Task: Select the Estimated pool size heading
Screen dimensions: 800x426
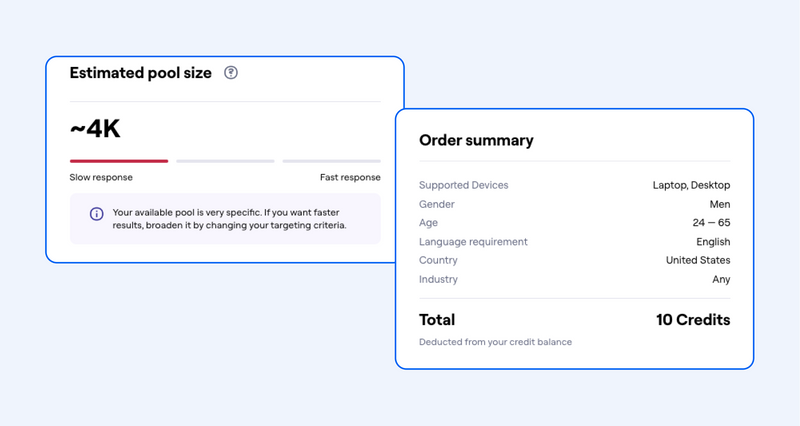Action: point(141,73)
